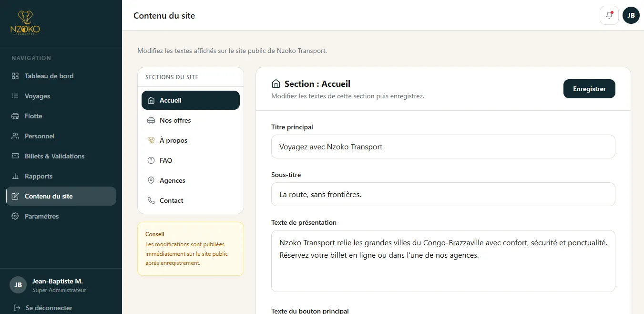
Task: Go to Rapports page
Action: [x=61, y=176]
